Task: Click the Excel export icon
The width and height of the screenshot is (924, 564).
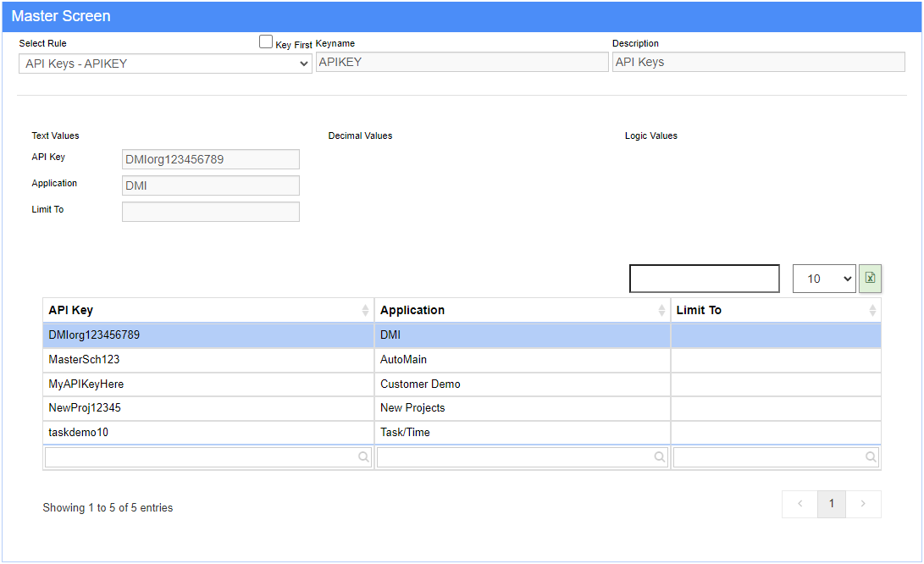Action: click(870, 278)
